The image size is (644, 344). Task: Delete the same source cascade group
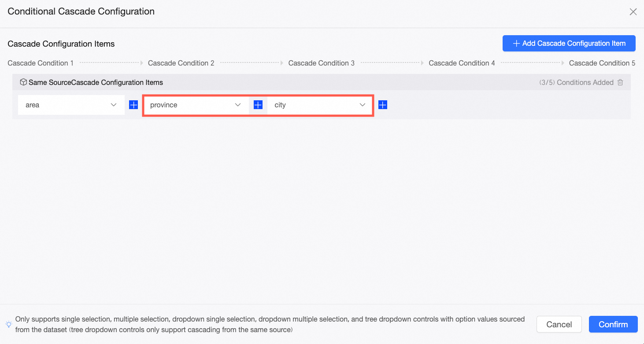[620, 82]
